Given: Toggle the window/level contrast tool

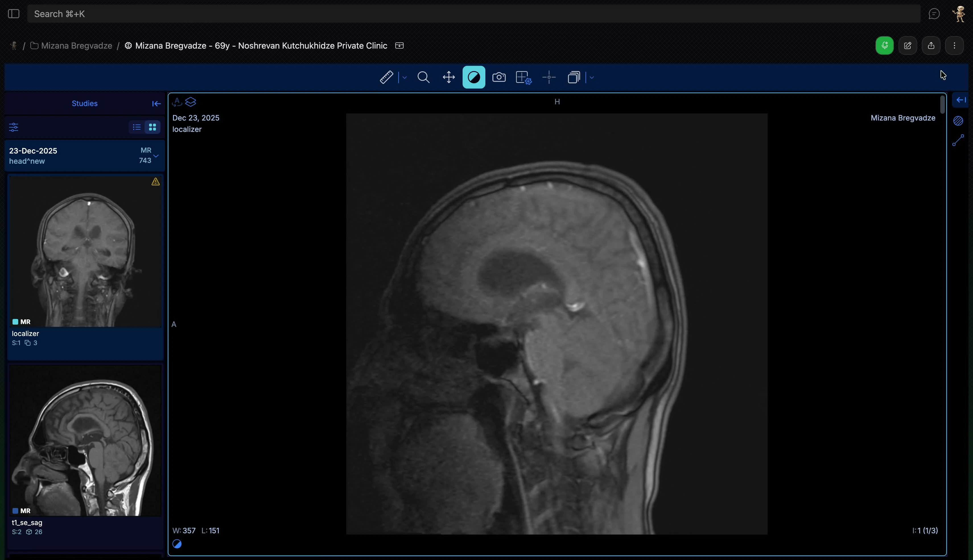Looking at the screenshot, I should tap(474, 77).
